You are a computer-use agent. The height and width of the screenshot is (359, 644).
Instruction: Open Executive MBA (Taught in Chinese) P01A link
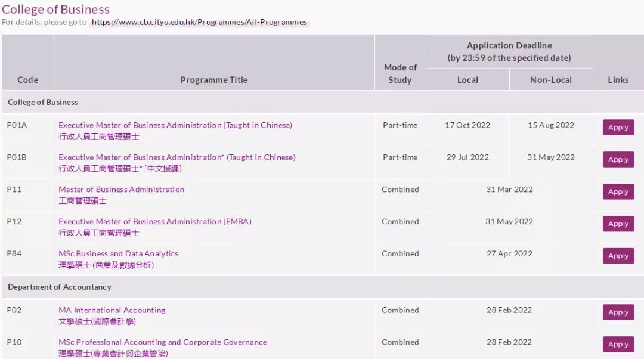(175, 125)
